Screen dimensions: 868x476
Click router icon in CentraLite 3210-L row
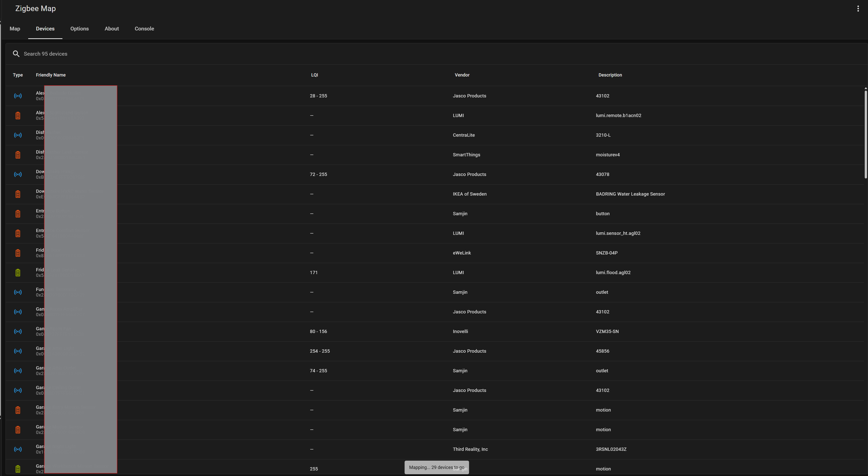tap(18, 135)
